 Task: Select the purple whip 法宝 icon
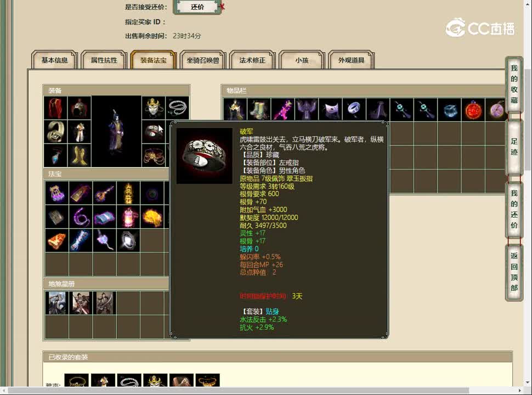81,217
